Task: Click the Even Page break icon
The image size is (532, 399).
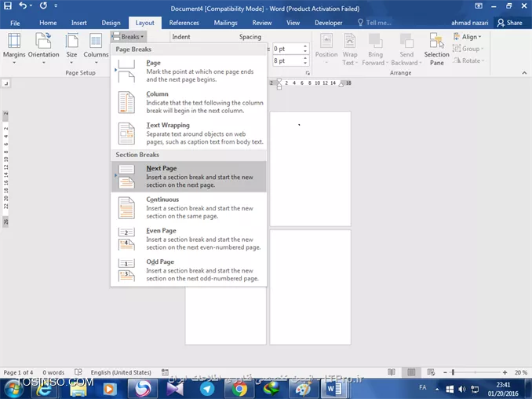Action: tap(126, 239)
